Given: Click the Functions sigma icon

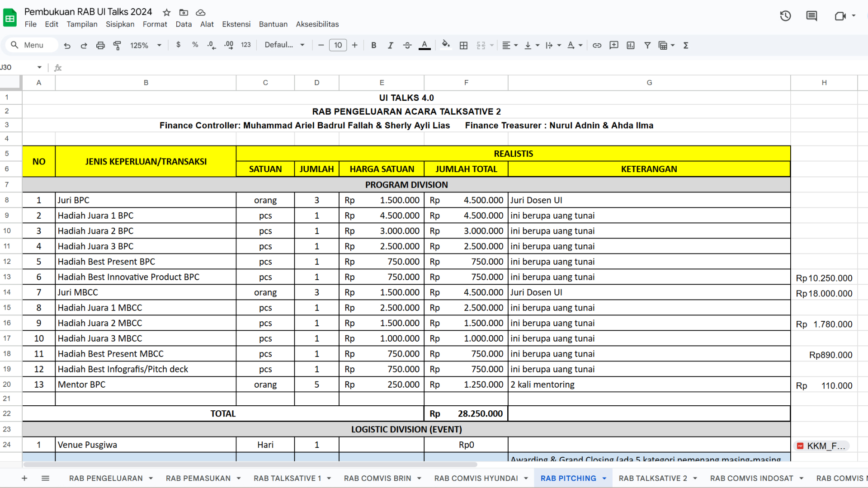Looking at the screenshot, I should [x=686, y=45].
